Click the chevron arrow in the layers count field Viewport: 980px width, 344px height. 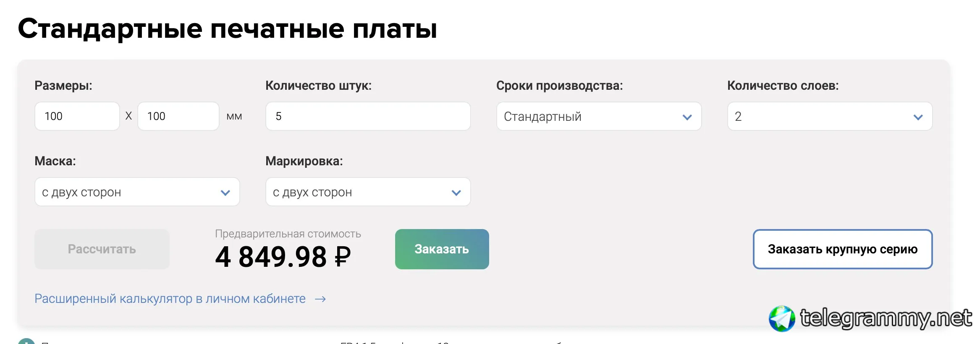click(x=918, y=117)
